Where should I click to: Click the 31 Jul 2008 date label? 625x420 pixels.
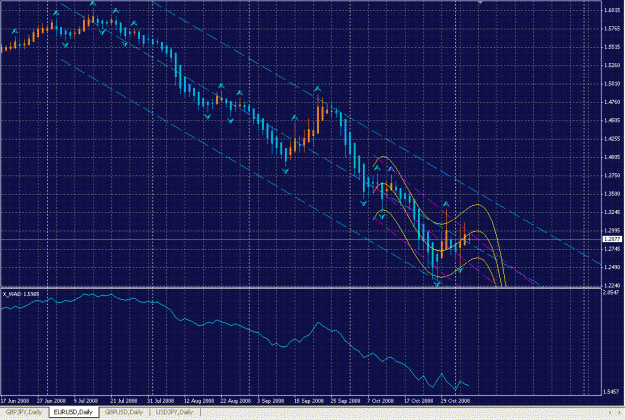pyautogui.click(x=161, y=401)
